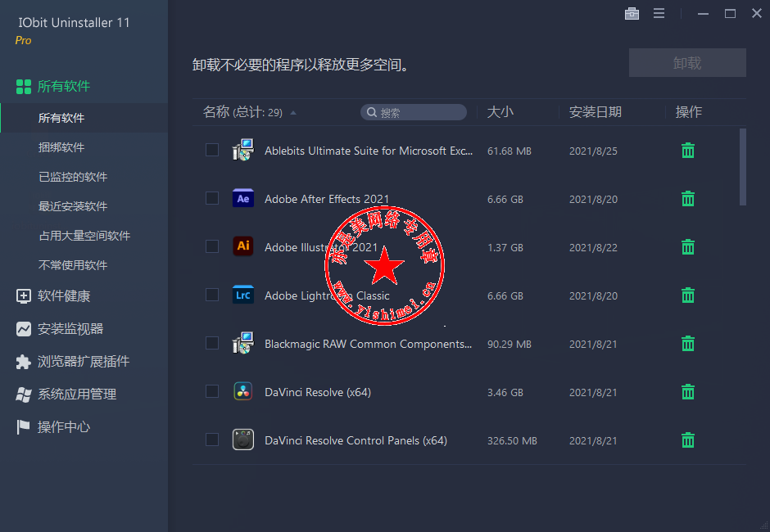This screenshot has height=532, width=770.
Task: Check the Adobe Illustrator 2021 checkbox
Action: 212,246
